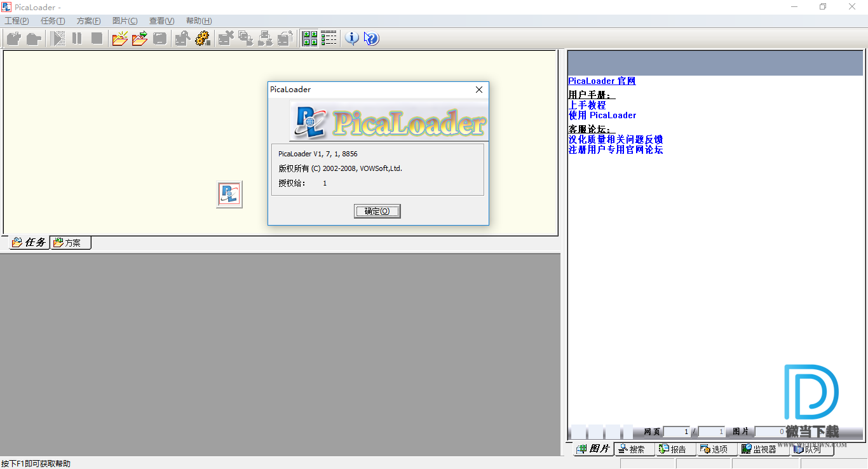
Task: Restore down the main PicaLoader window
Action: coord(823,7)
